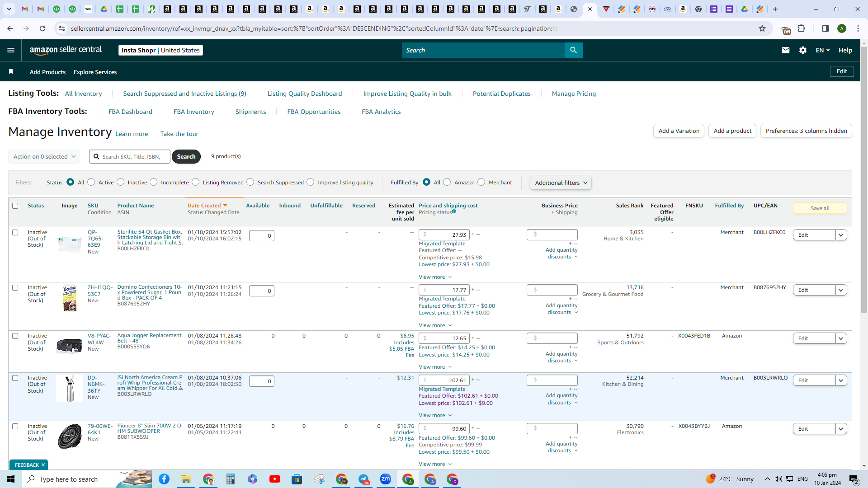Expand View more for the iSi Whipper row

tap(435, 415)
